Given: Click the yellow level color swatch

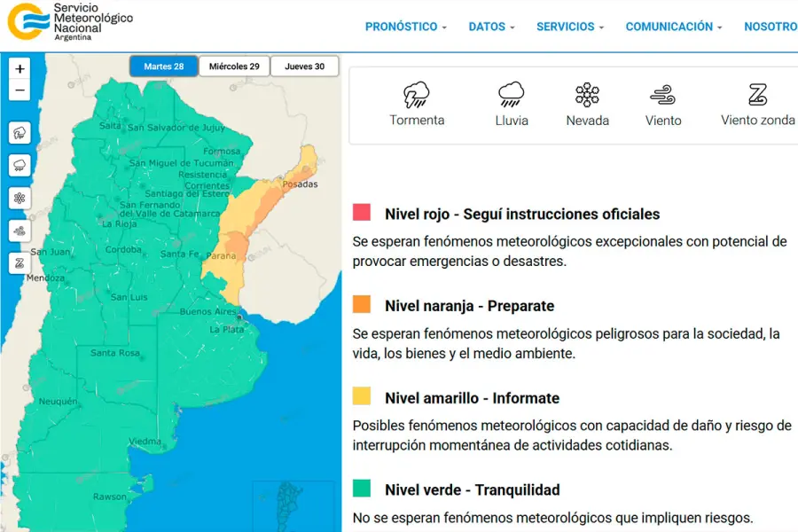Looking at the screenshot, I should point(362,396).
